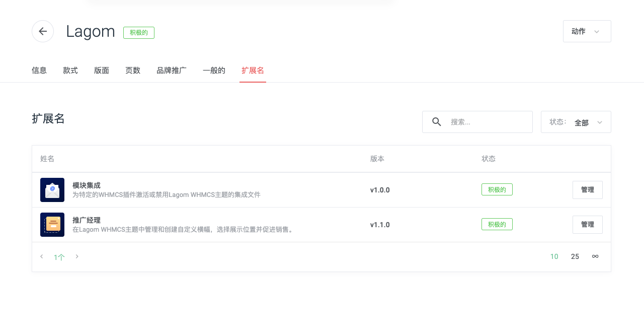Screen dimensions: 644x334
Task: Switch to the 一般的 tab
Action: 214,71
